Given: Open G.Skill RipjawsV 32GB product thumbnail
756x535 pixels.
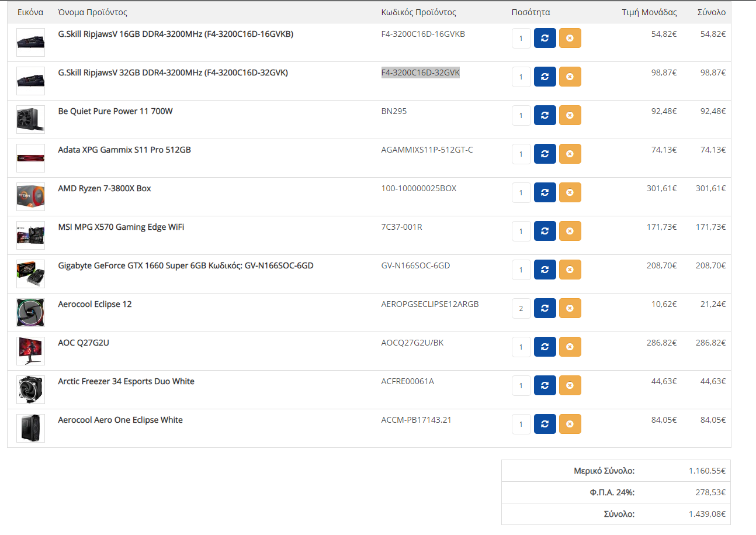Looking at the screenshot, I should [x=31, y=81].
